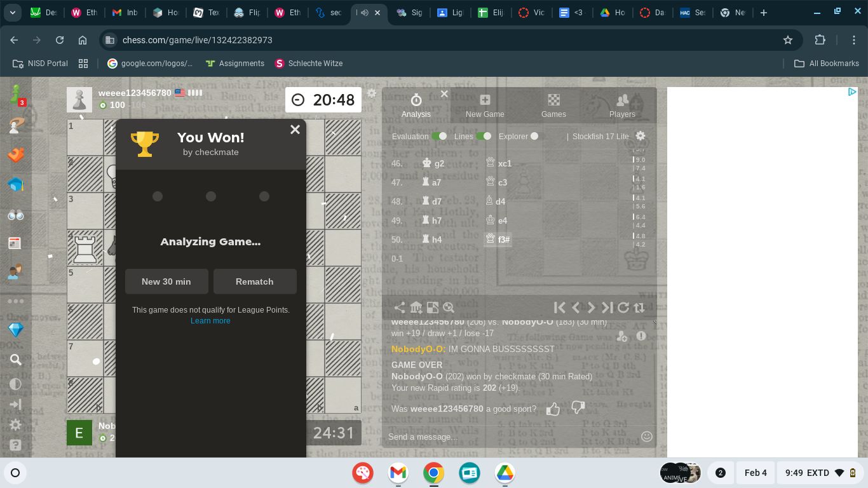
Task: Bookmark this page with star icon
Action: [x=788, y=40]
